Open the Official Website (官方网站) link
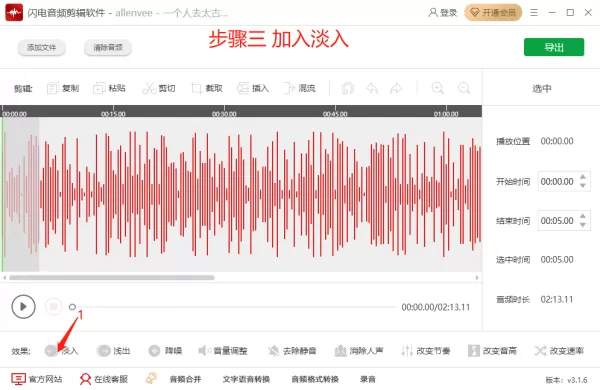Viewport: 600px width, 390px height. [x=37, y=379]
